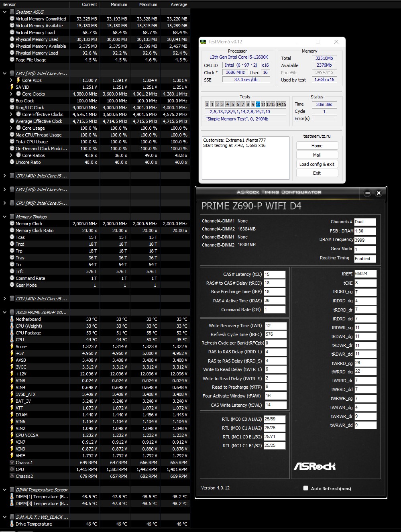Image resolution: width=401 pixels, height=532 pixels.
Task: Click the Mail button in TestMem5
Action: (x=317, y=155)
